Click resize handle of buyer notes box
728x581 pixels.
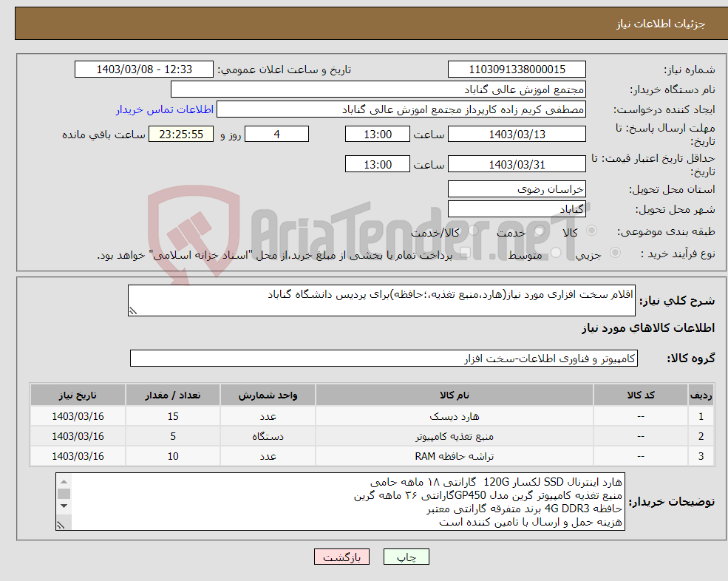61,526
